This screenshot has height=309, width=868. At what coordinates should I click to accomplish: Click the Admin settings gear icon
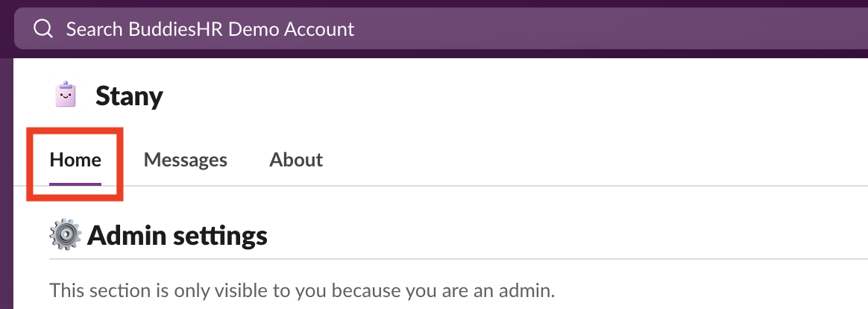click(66, 236)
